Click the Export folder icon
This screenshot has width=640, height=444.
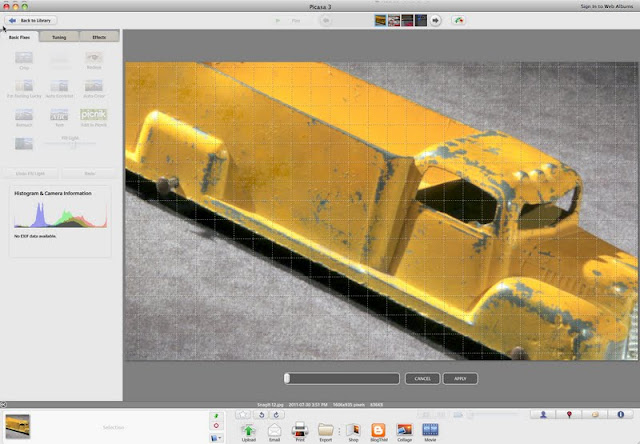[326, 432]
